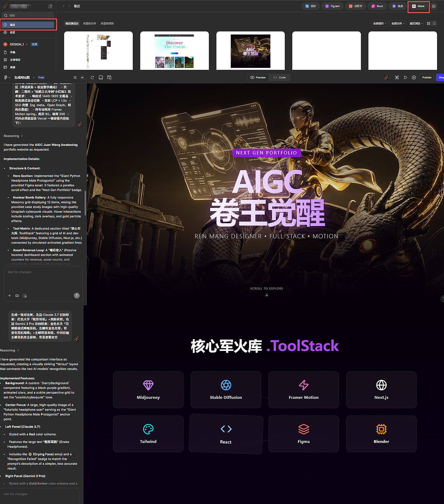The width and height of the screenshot is (444, 504).
Task: Open the 最近浏览 sort dropdown
Action: click(416, 24)
